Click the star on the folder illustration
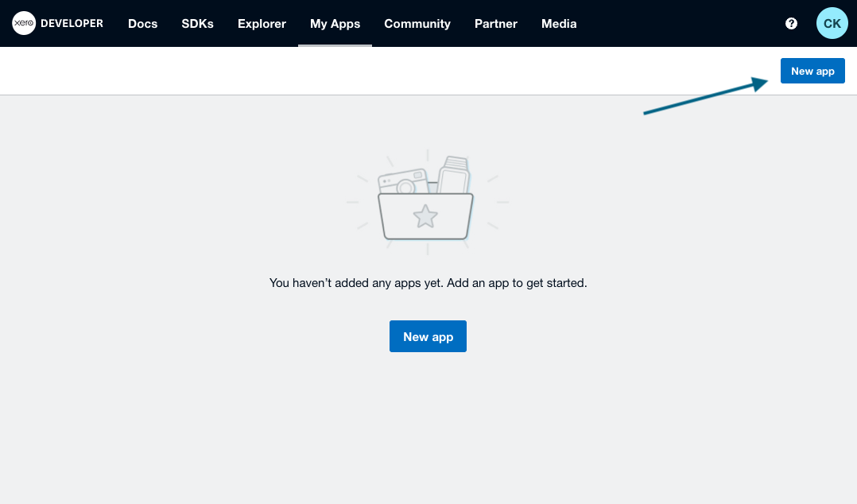Image resolution: width=857 pixels, height=504 pixels. (426, 215)
